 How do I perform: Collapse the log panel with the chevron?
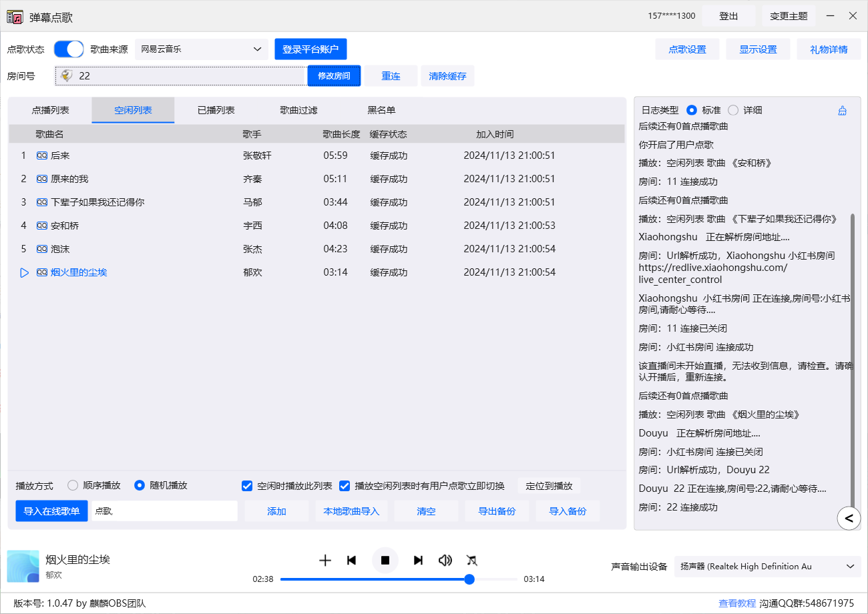(x=849, y=518)
